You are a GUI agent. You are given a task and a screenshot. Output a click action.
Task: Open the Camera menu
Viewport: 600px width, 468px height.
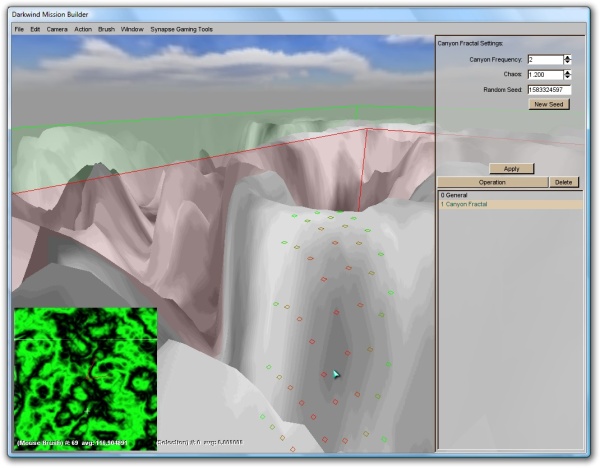pyautogui.click(x=57, y=29)
